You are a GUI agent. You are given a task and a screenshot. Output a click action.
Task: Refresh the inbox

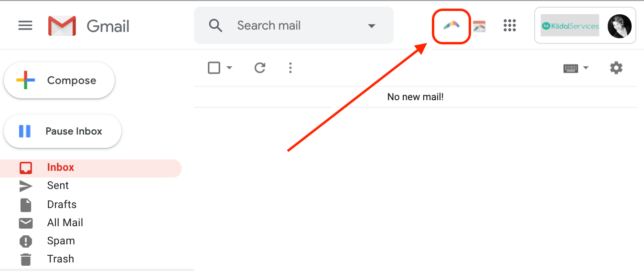tap(260, 68)
